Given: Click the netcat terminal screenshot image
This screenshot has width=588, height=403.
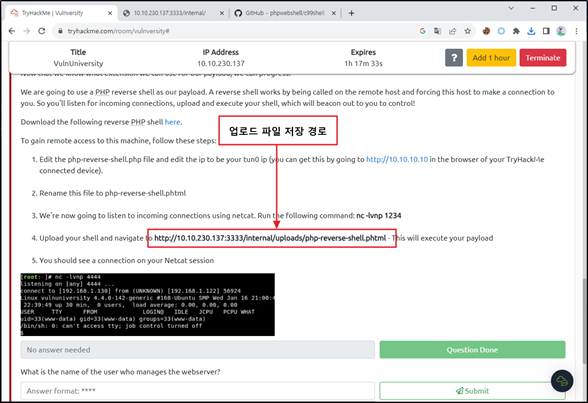Looking at the screenshot, I should pos(147,304).
